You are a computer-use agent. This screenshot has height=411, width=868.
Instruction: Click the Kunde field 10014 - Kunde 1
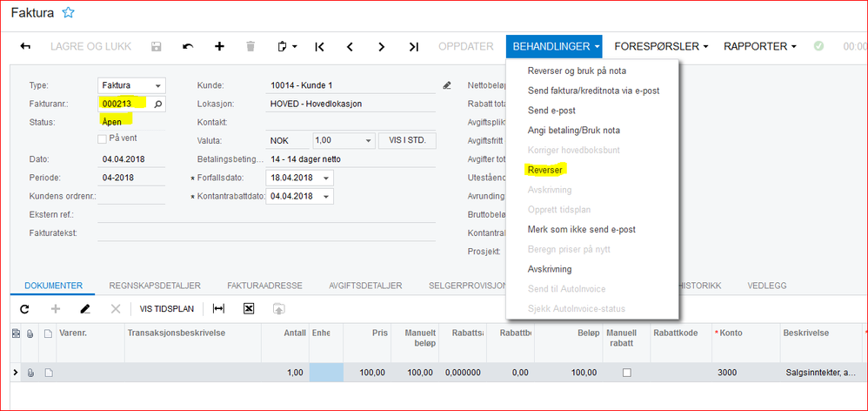click(350, 86)
